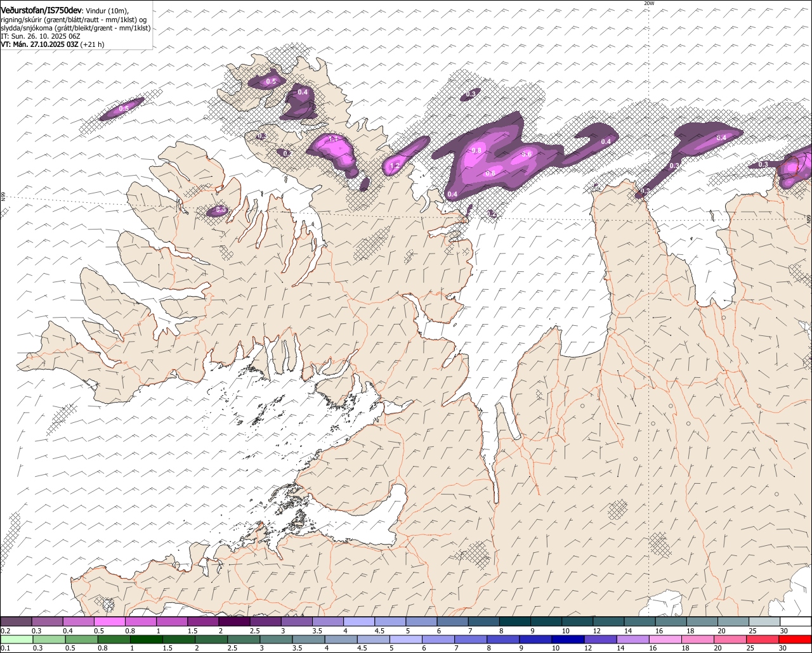The width and height of the screenshot is (812, 653).
Task: Click the "9.8" precipitation value on the map
Action: [x=478, y=150]
